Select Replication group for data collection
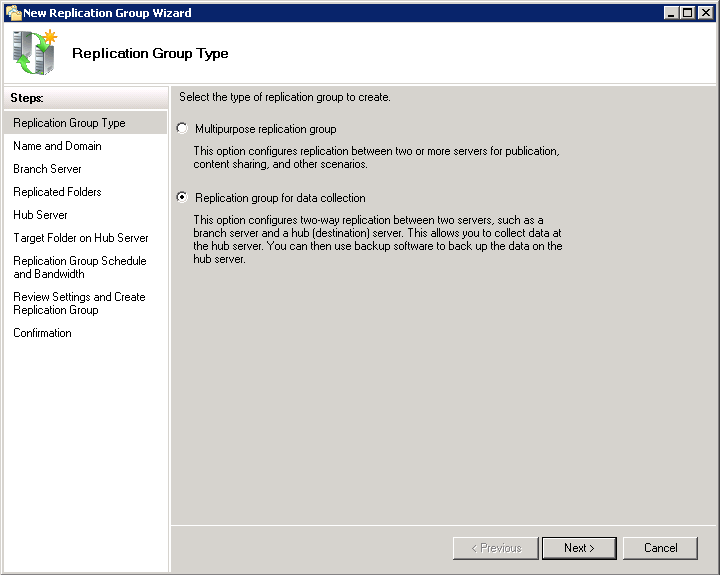The height and width of the screenshot is (575, 720). click(182, 197)
